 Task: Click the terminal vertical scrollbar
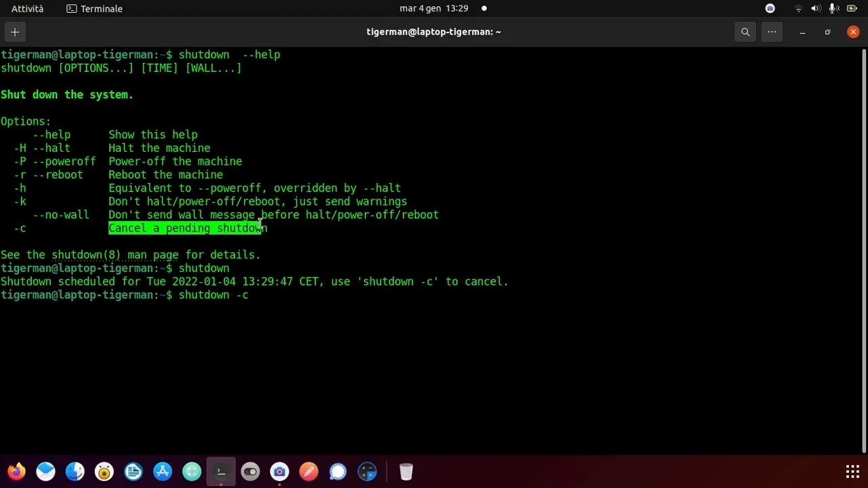863,251
